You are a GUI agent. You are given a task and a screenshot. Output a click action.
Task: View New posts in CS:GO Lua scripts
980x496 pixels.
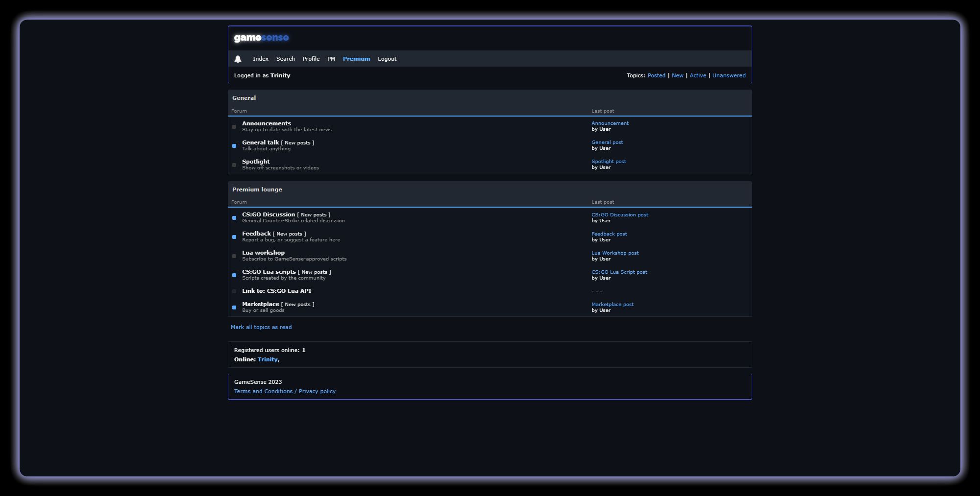[x=314, y=272]
